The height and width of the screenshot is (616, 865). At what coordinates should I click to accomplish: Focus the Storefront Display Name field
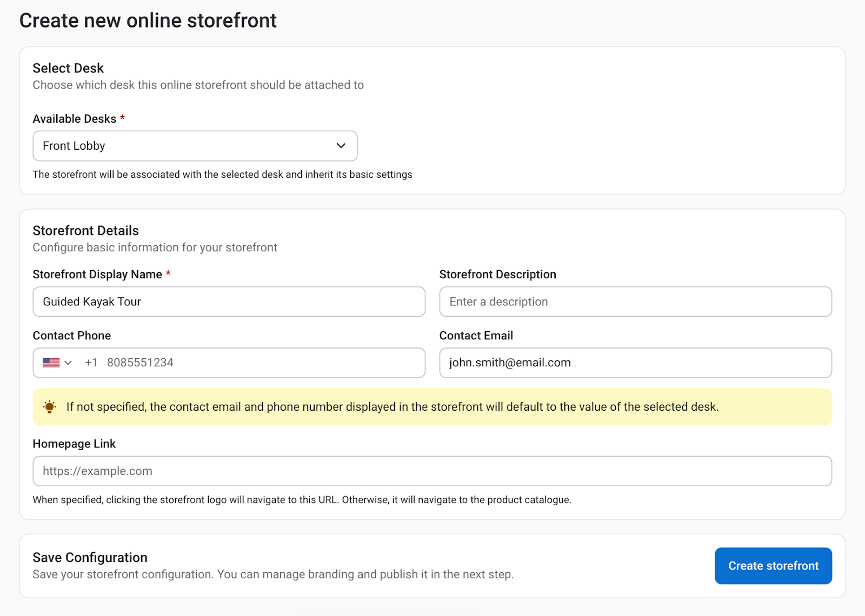click(229, 302)
